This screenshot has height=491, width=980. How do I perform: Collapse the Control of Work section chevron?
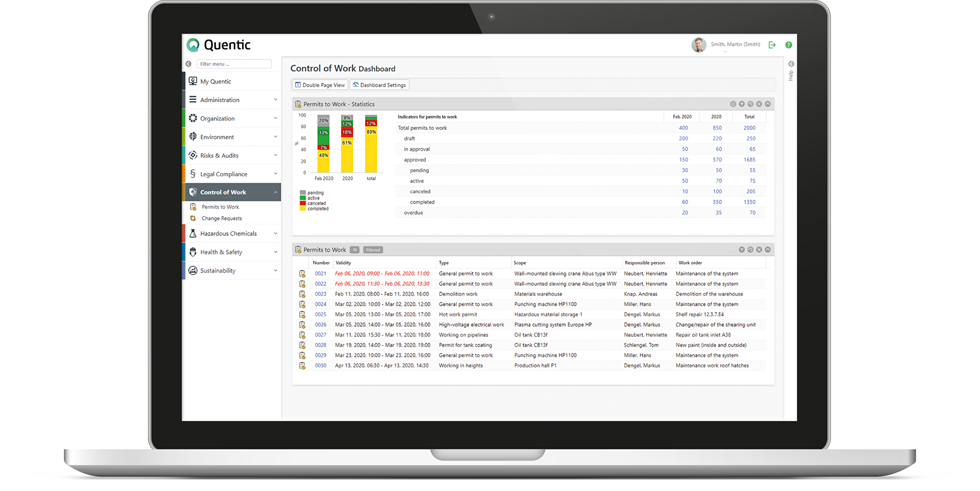(276, 192)
